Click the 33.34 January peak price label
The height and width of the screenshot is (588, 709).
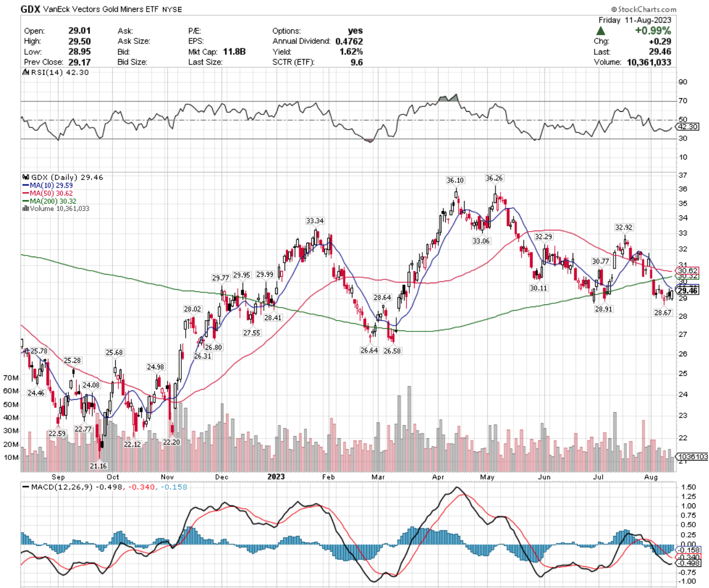tap(315, 221)
